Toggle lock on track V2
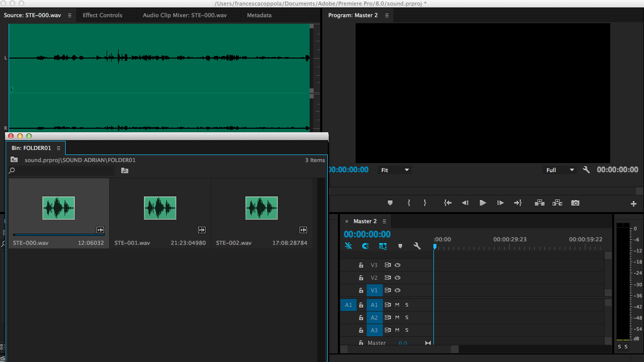 tap(361, 278)
